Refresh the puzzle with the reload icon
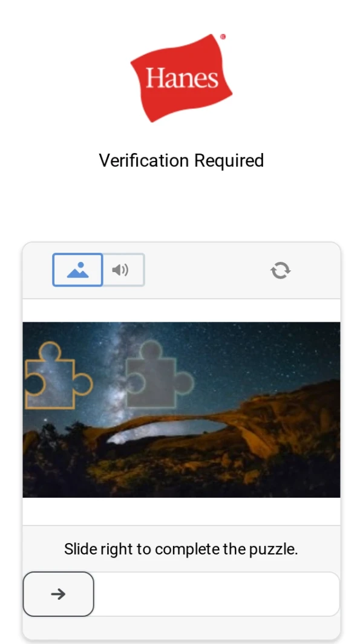This screenshot has width=363, height=644. 281,271
